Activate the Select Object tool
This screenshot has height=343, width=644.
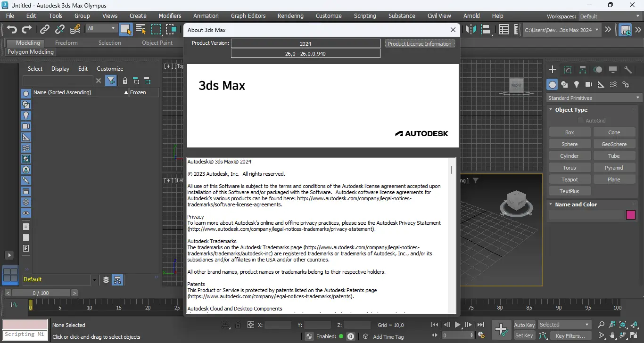pos(125,30)
